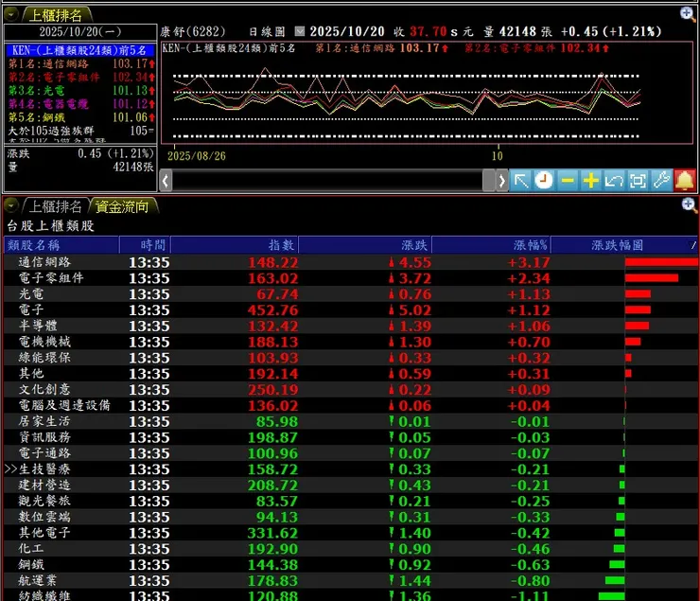Toggle the checkbox next to 日線圖 date
The height and width of the screenshot is (601, 700).
tap(300, 31)
